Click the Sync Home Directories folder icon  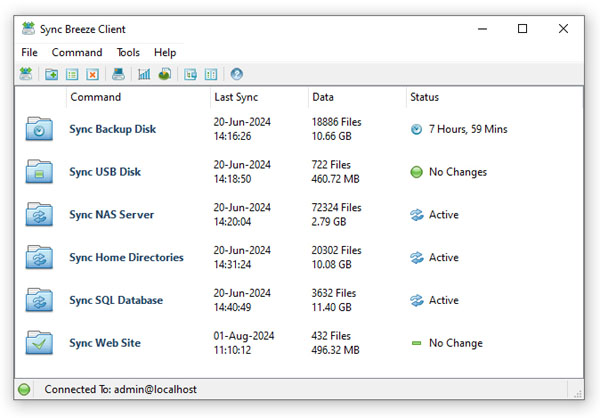point(39,257)
